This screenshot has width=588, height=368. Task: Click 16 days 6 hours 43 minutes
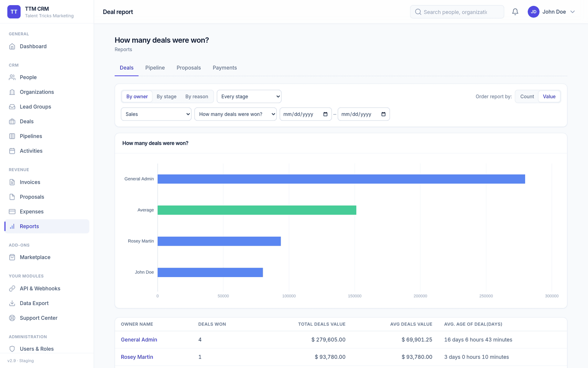tap(478, 340)
